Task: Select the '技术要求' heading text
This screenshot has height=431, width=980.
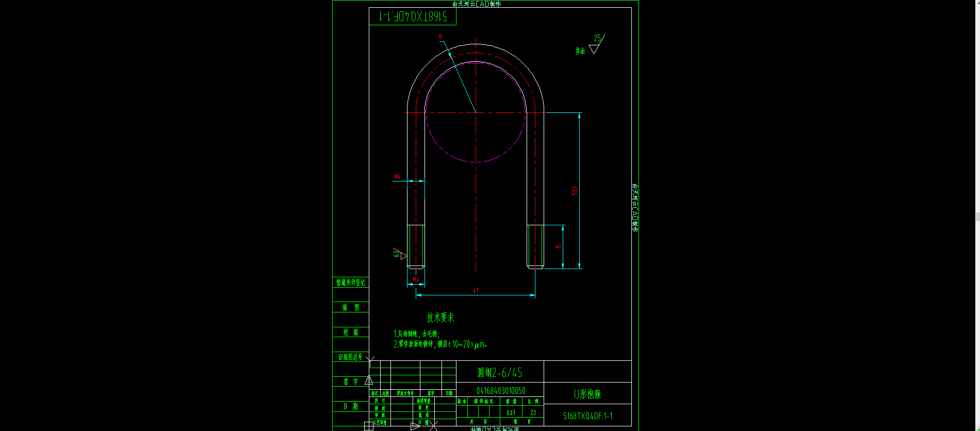Action: point(440,318)
